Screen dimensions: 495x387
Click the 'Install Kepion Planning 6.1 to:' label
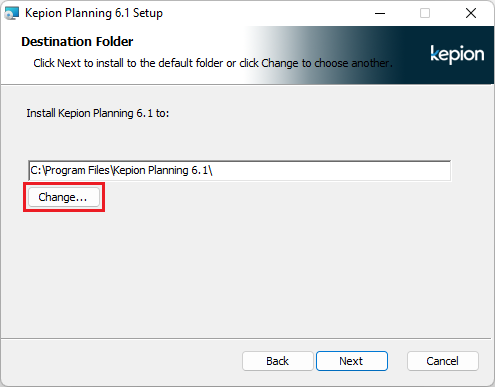tap(98, 113)
